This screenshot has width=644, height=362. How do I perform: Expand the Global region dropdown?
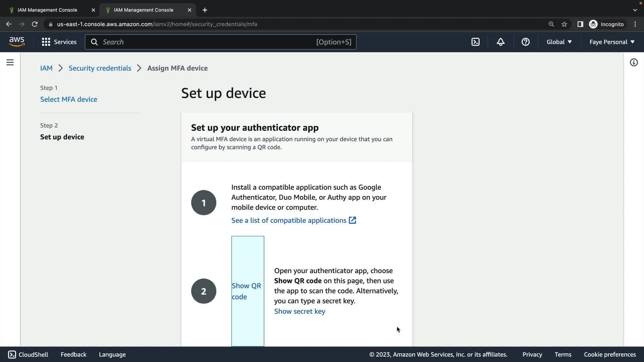pos(559,42)
